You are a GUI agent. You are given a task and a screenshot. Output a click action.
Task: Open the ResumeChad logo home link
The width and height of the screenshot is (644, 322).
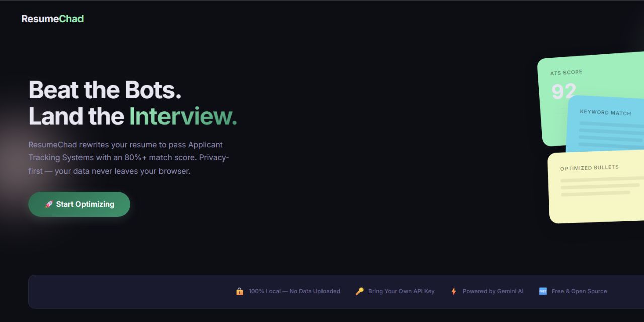pos(52,19)
